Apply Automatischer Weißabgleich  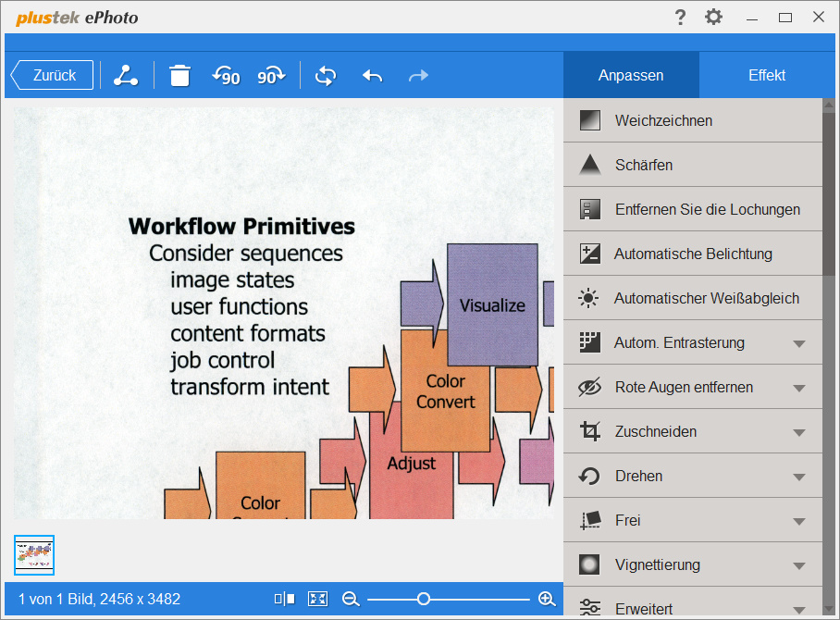tap(693, 299)
